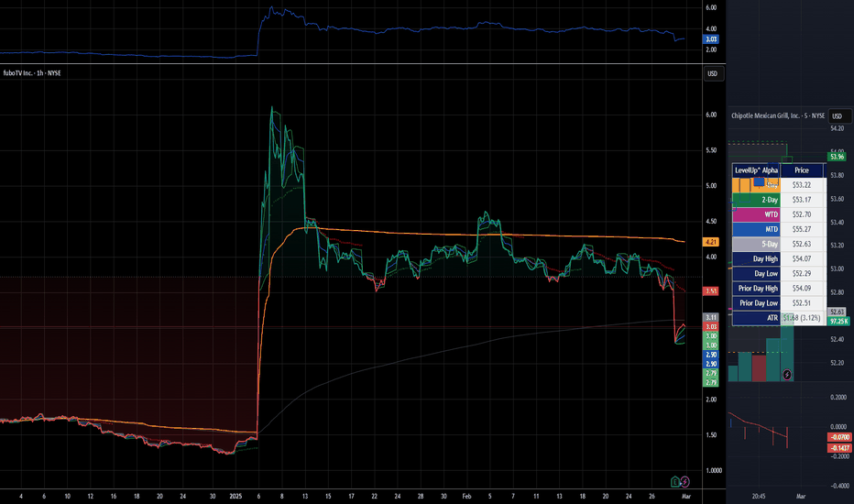
Task: Select the 1.0000 level on price scale
Action: 714,471
